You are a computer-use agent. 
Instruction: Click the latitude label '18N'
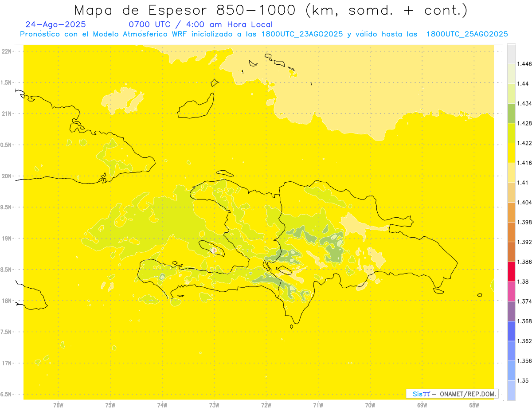pyautogui.click(x=7, y=301)
